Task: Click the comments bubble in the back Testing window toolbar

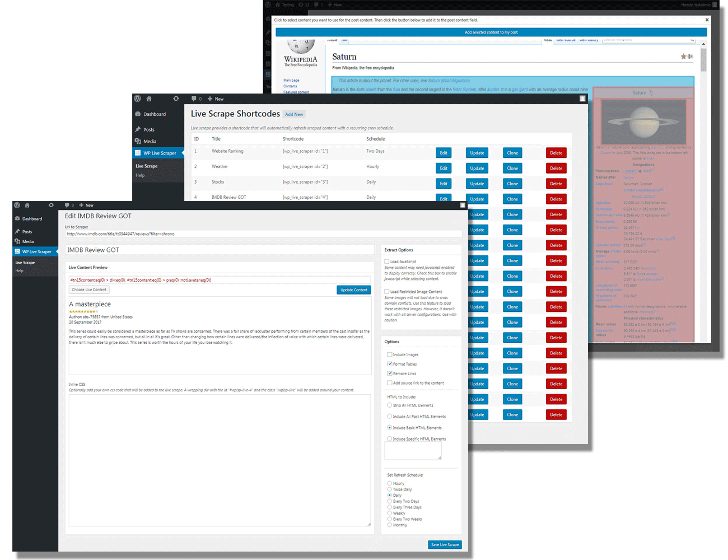Action: (316, 4)
